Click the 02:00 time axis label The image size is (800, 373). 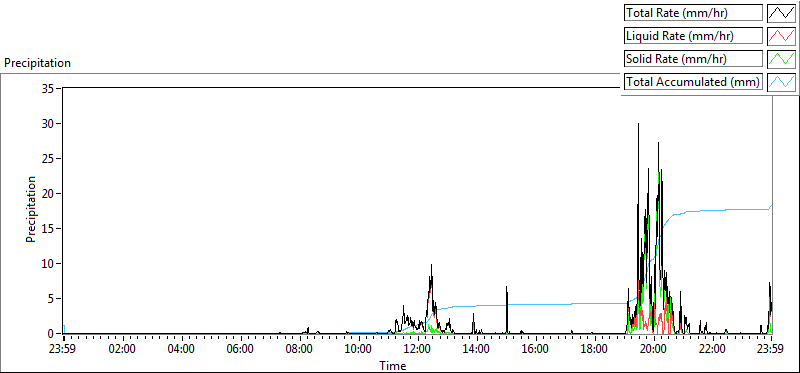[x=122, y=350]
